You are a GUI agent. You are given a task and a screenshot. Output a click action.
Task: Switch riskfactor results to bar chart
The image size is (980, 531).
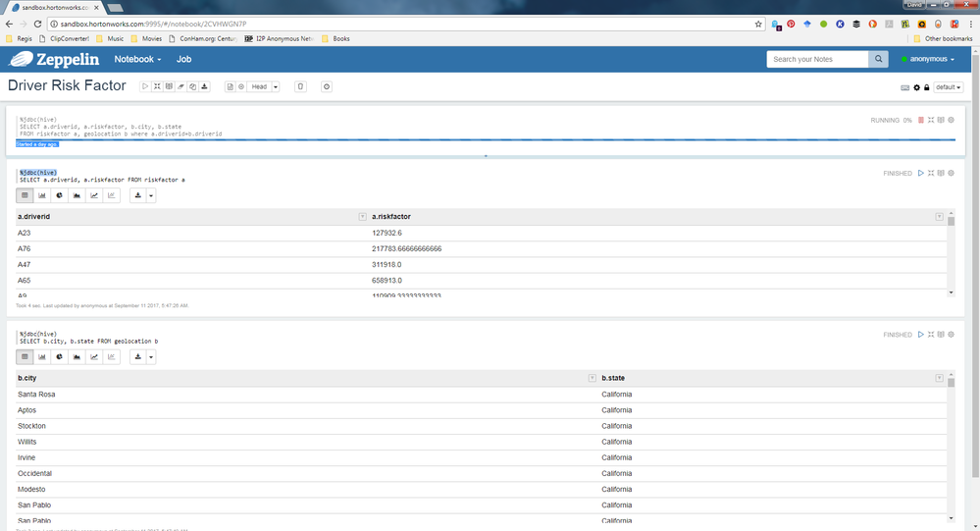click(x=42, y=195)
